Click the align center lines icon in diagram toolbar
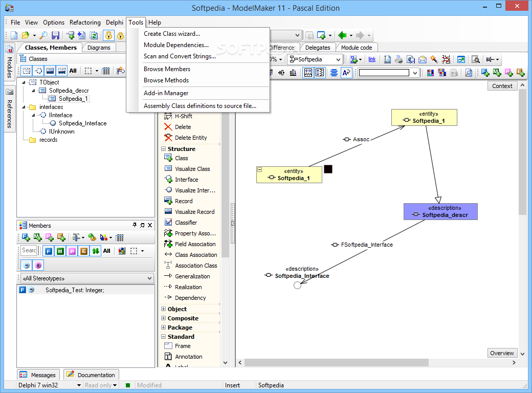Screen dimensions: 532x393 click(334, 73)
